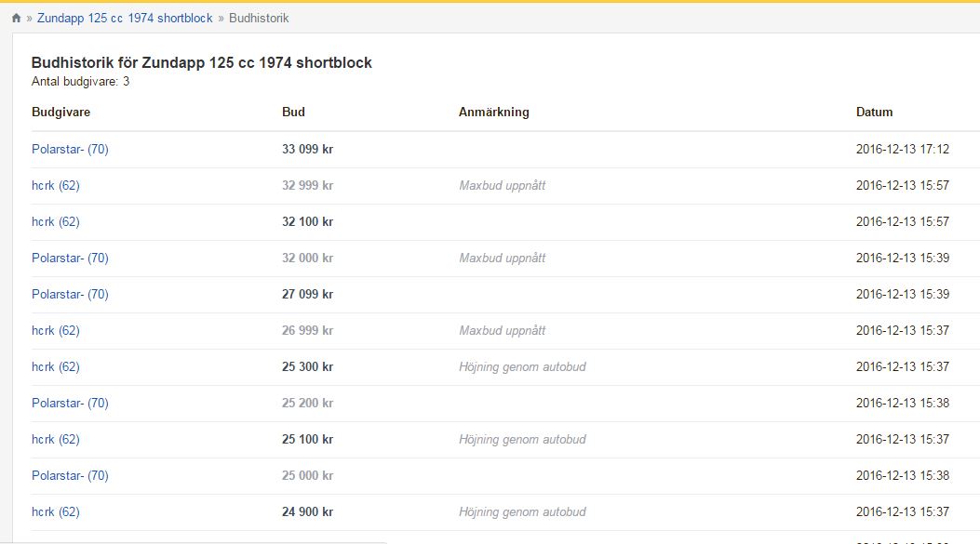Click the Datum column header

coord(874,112)
